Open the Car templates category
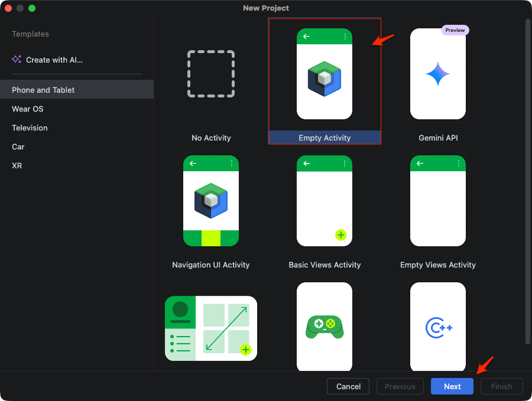The height and width of the screenshot is (401, 532). (x=77, y=147)
